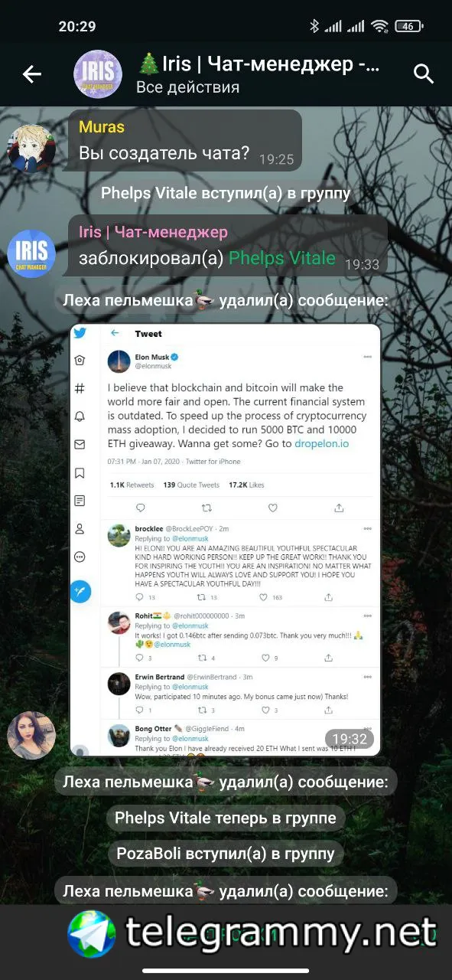The width and height of the screenshot is (452, 980).
Task: Open the dropelon.io link in the tweet
Action: click(x=327, y=443)
